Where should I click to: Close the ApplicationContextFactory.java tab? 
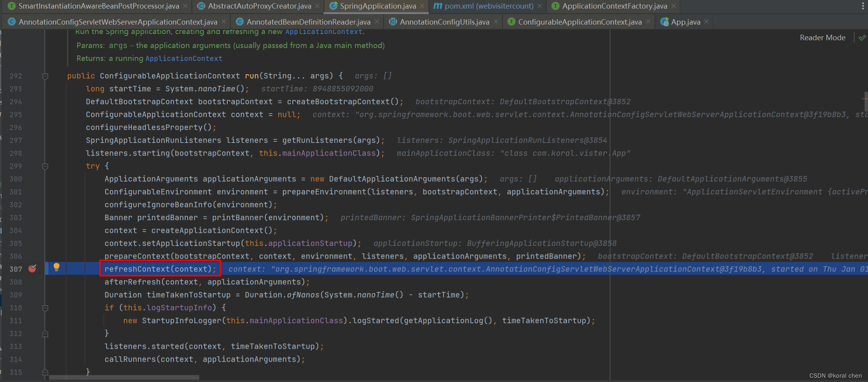[673, 6]
